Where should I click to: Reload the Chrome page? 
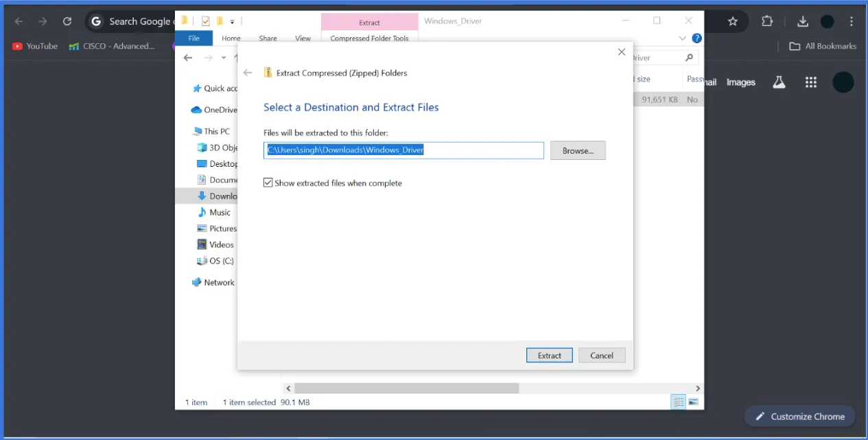(x=67, y=21)
